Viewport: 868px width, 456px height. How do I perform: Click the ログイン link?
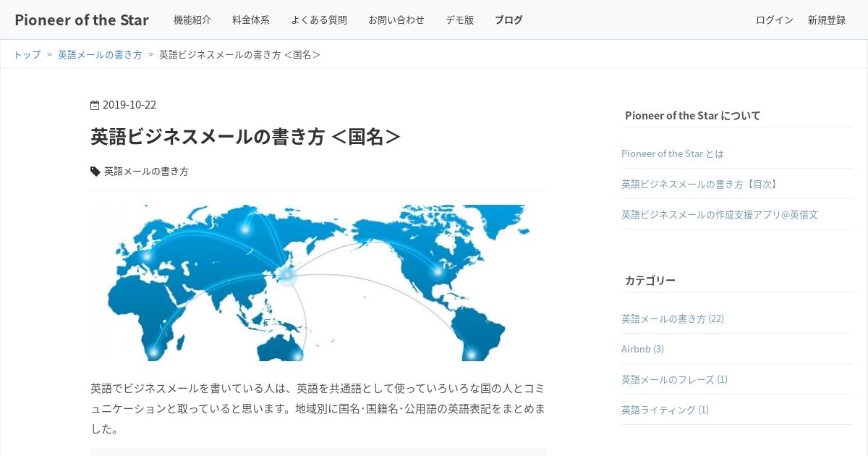pos(775,20)
